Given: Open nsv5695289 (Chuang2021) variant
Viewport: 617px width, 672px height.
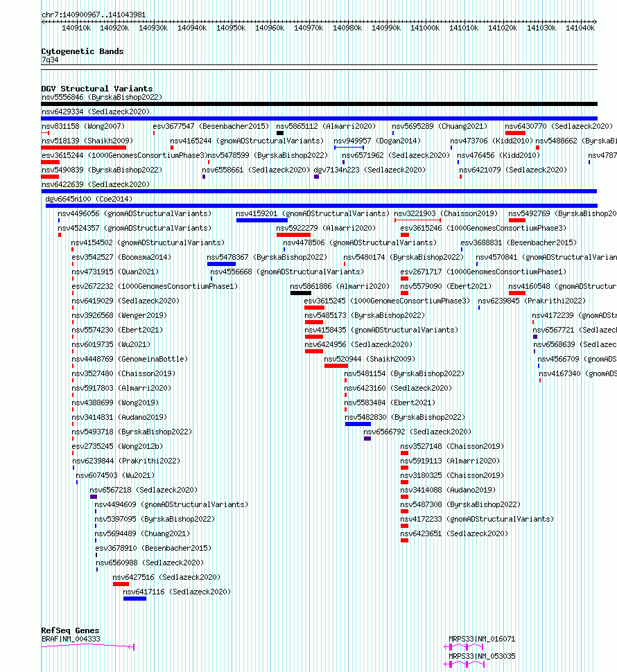Looking at the screenshot, I should 440,126.
